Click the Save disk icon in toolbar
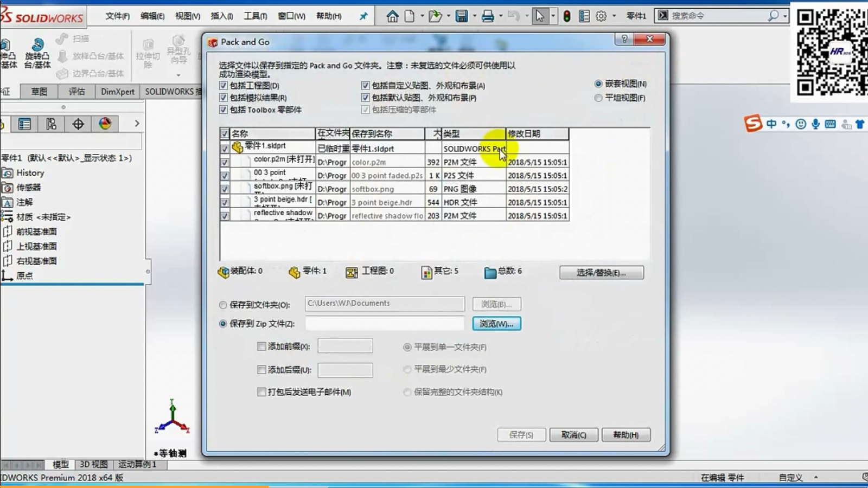The image size is (868, 488). tap(462, 16)
